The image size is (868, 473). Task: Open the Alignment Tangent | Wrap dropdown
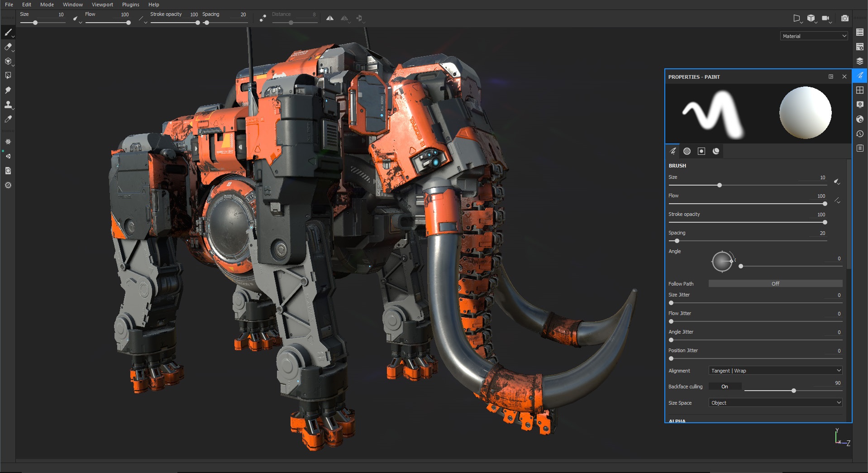click(775, 370)
